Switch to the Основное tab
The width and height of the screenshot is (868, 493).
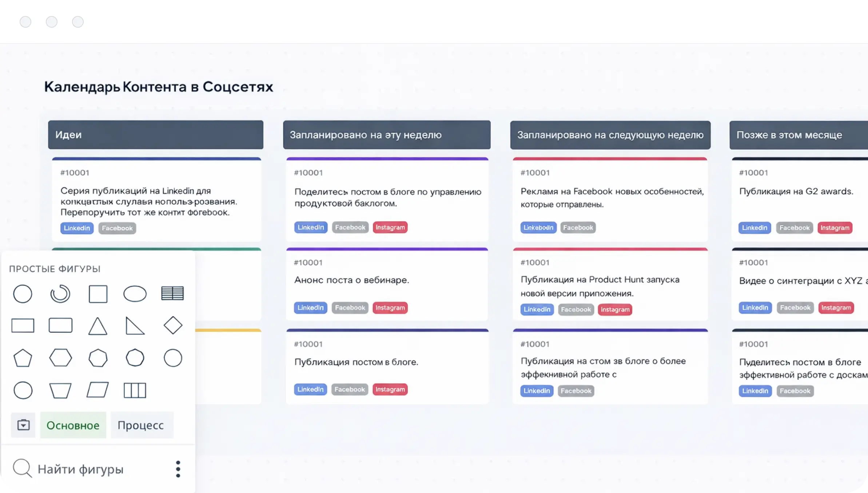pyautogui.click(x=73, y=425)
